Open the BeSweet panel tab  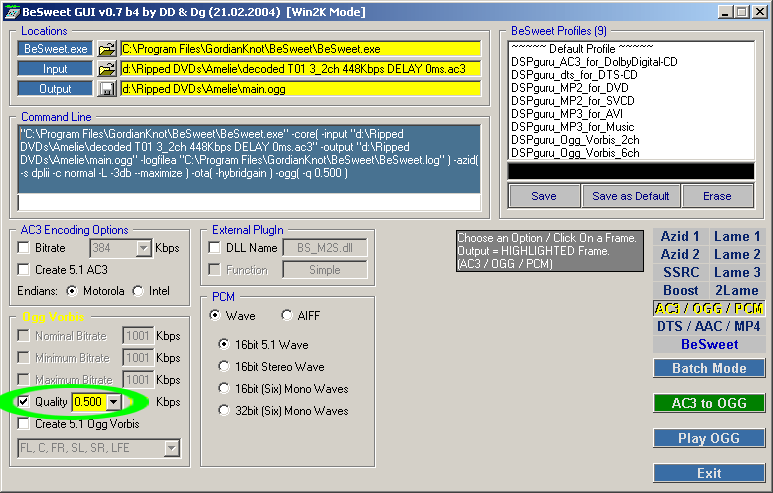[709, 344]
